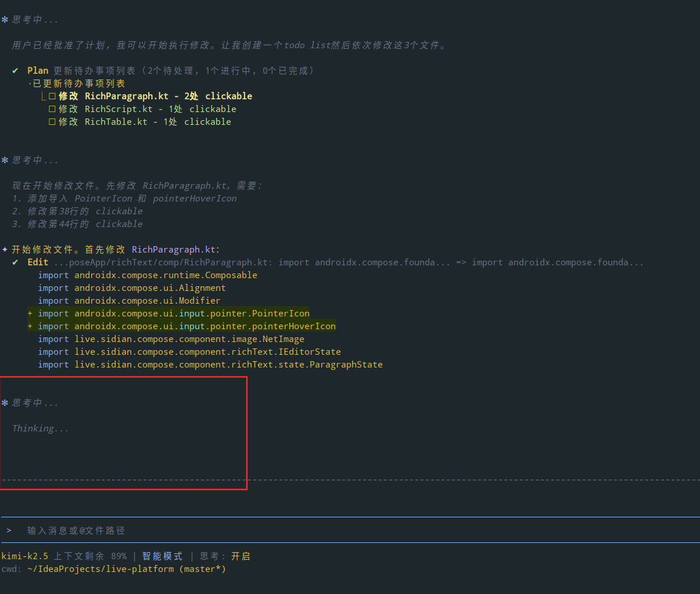Click the plus marker on the pointerHoverIcon import line
Screen dimensions: 700x594
[30, 326]
